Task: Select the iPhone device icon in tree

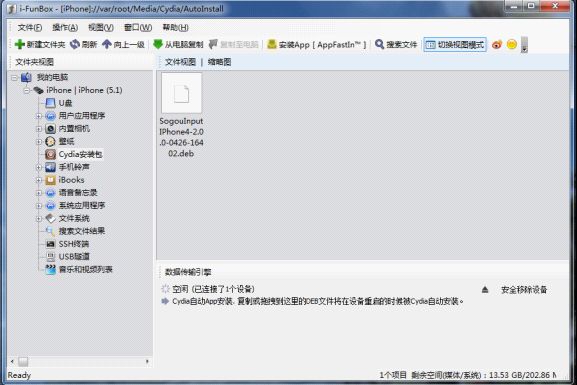Action: (x=38, y=90)
